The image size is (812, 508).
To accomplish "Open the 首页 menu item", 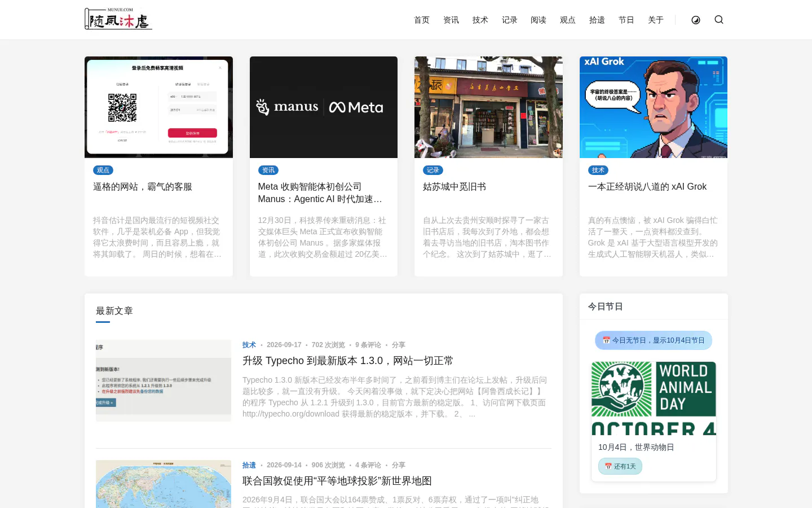I will tap(422, 20).
